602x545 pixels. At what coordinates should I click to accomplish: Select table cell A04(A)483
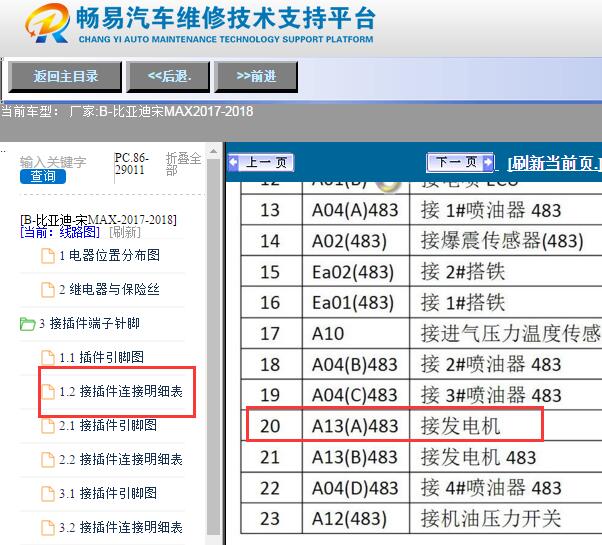click(356, 210)
